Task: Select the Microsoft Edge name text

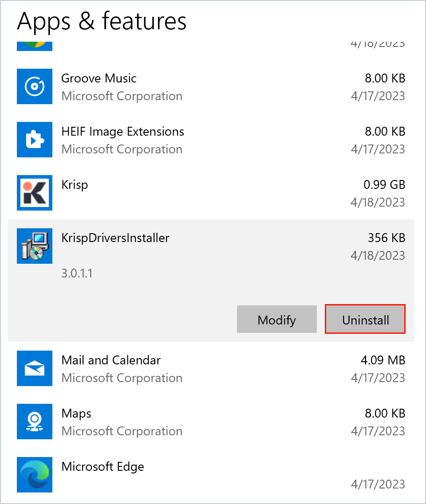Action: tap(103, 467)
